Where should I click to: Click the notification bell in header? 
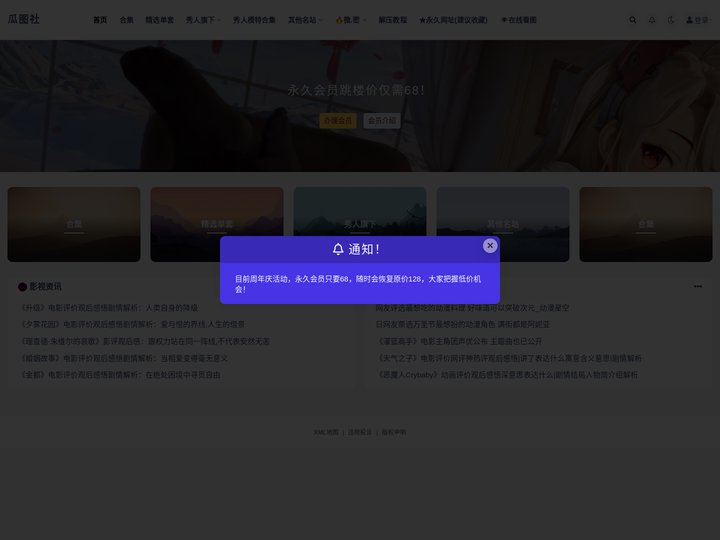tap(652, 20)
